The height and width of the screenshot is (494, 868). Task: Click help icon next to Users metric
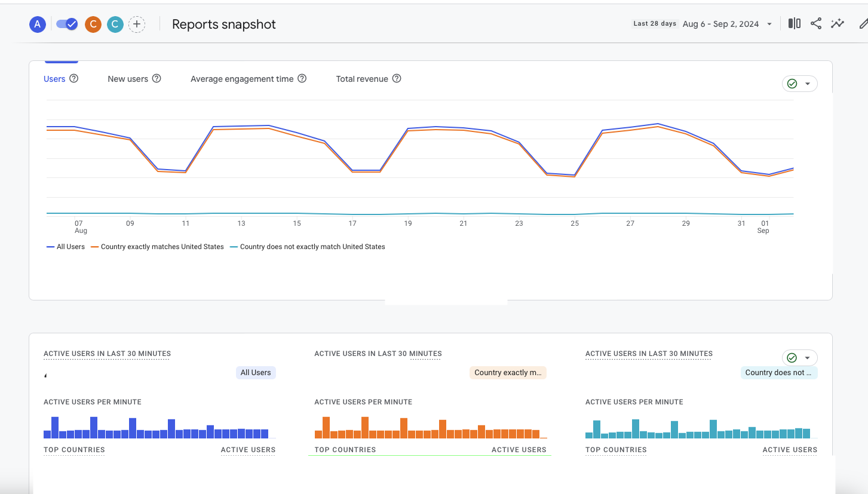coord(74,79)
